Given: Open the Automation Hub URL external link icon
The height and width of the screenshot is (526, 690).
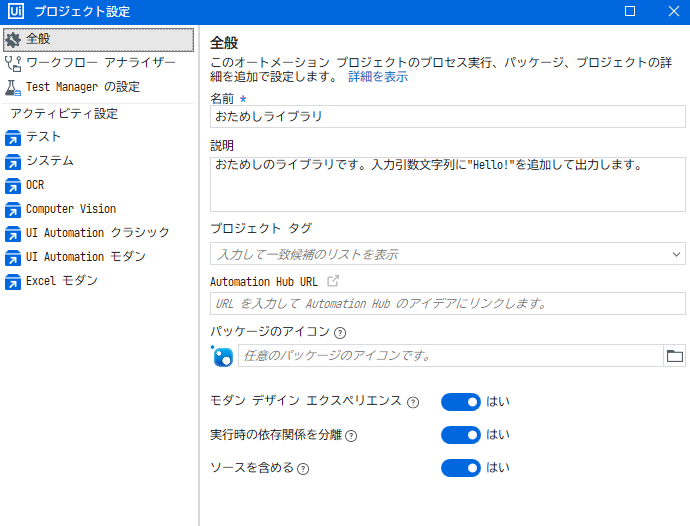Looking at the screenshot, I should tap(333, 281).
